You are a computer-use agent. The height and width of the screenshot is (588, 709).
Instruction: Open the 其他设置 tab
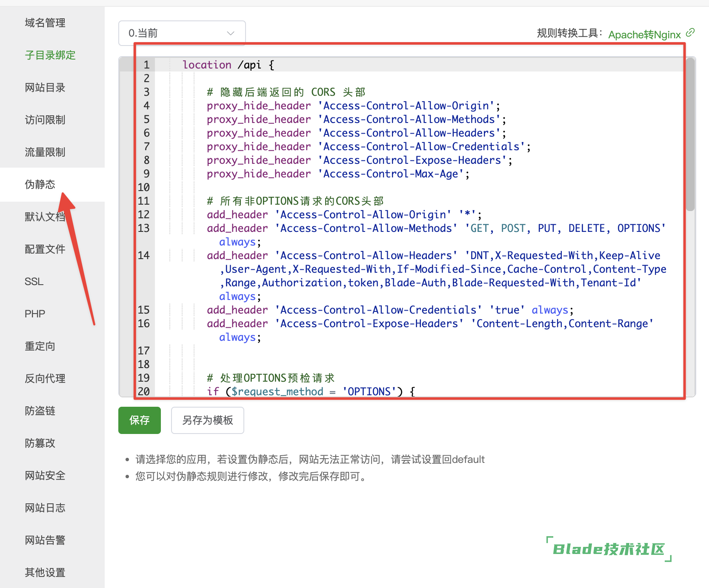point(45,573)
